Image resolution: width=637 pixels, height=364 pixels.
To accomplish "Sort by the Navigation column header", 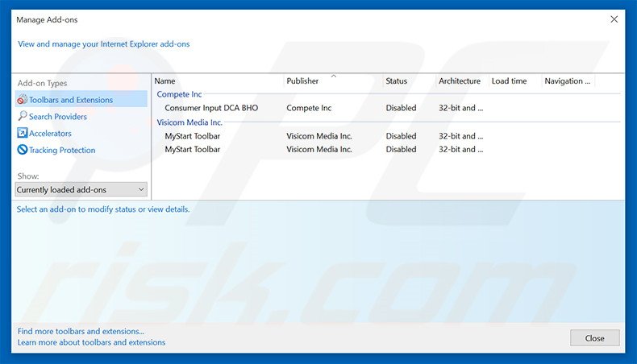I will coord(568,81).
